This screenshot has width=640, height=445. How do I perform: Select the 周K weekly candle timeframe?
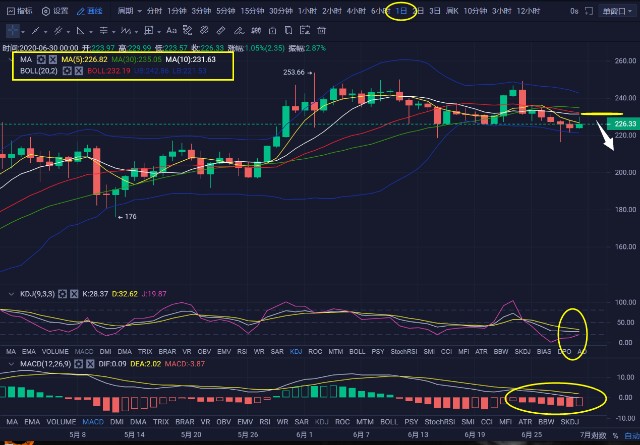click(x=452, y=11)
